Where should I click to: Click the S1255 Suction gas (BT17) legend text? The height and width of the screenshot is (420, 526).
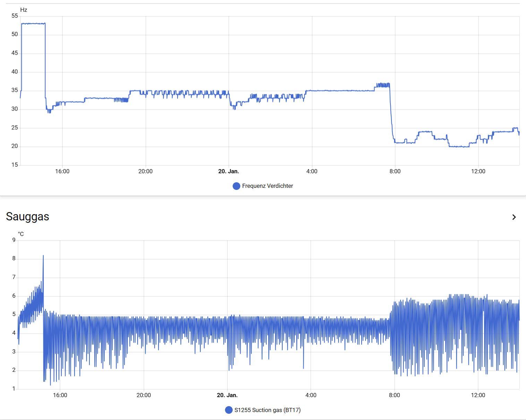(267, 410)
